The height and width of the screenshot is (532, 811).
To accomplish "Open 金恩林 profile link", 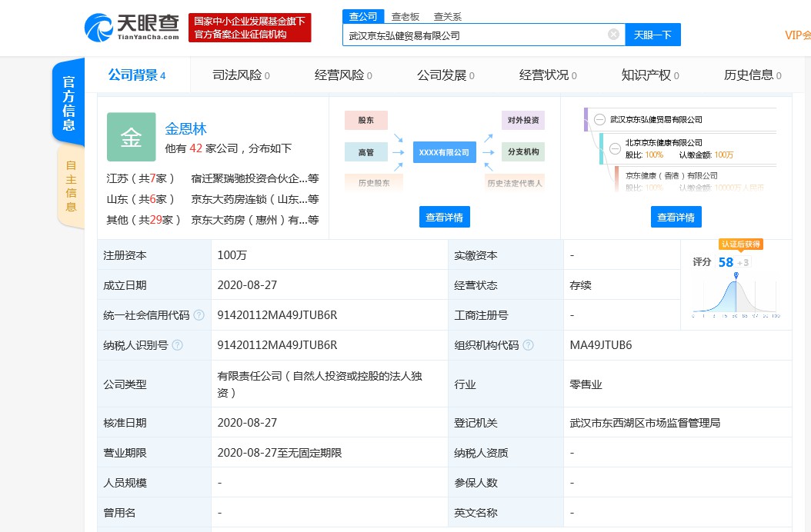I will [185, 128].
